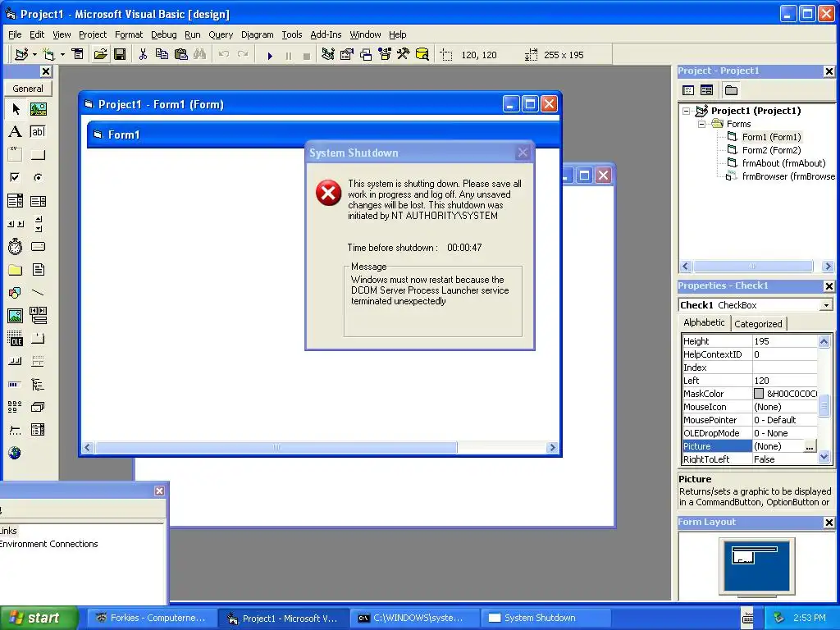This screenshot has width=840, height=630.
Task: Select frmAbout in the project tree
Action: click(783, 163)
